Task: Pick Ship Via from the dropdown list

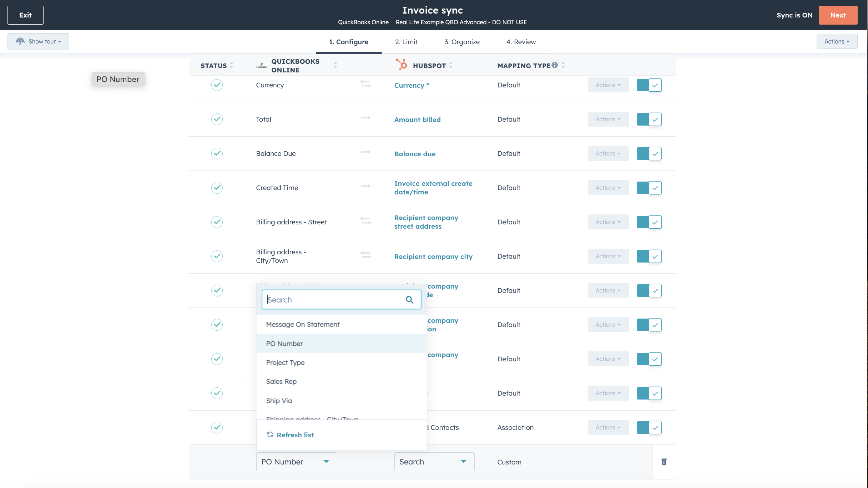Action: tap(342, 401)
